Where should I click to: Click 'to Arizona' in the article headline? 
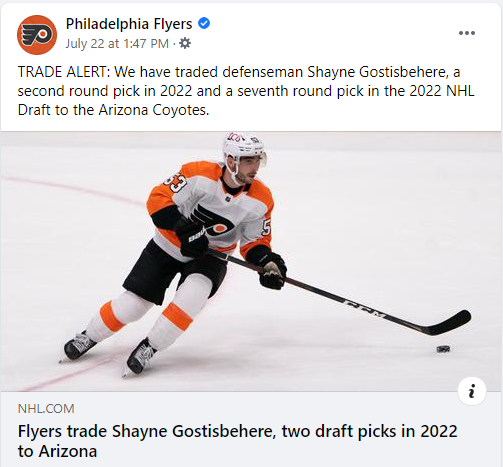click(x=57, y=452)
